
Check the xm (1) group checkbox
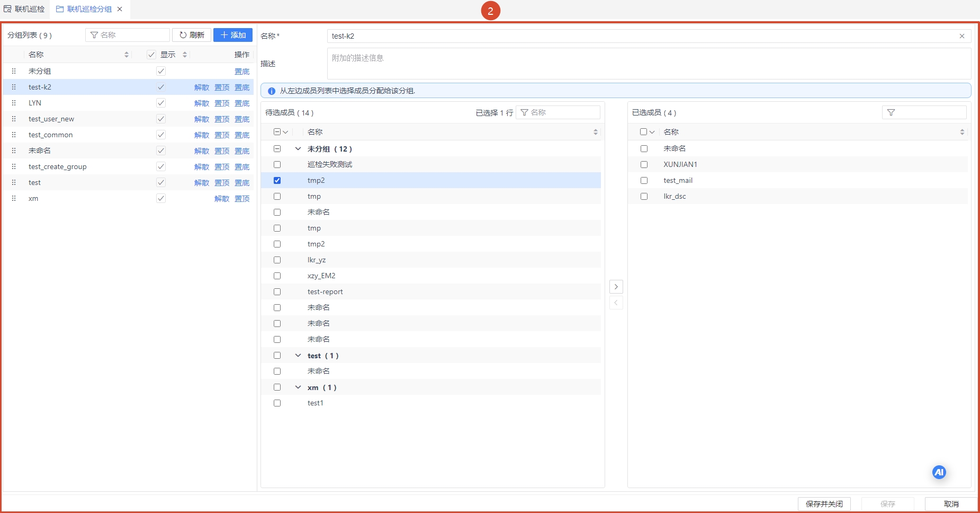point(277,387)
